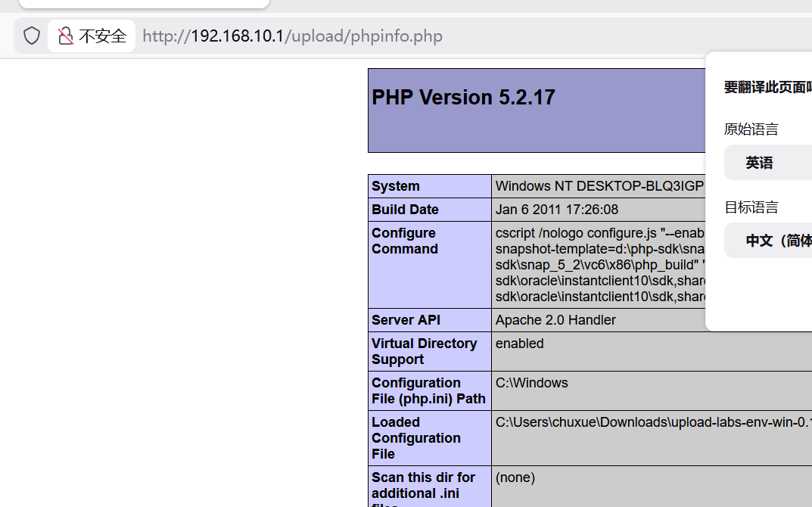This screenshot has width=812, height=507.
Task: Open the 不安全 site security indicator
Action: 92,36
